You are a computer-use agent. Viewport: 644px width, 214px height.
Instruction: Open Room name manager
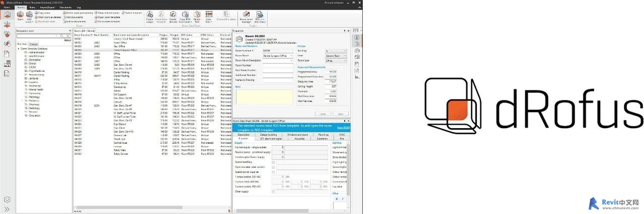tap(246, 17)
